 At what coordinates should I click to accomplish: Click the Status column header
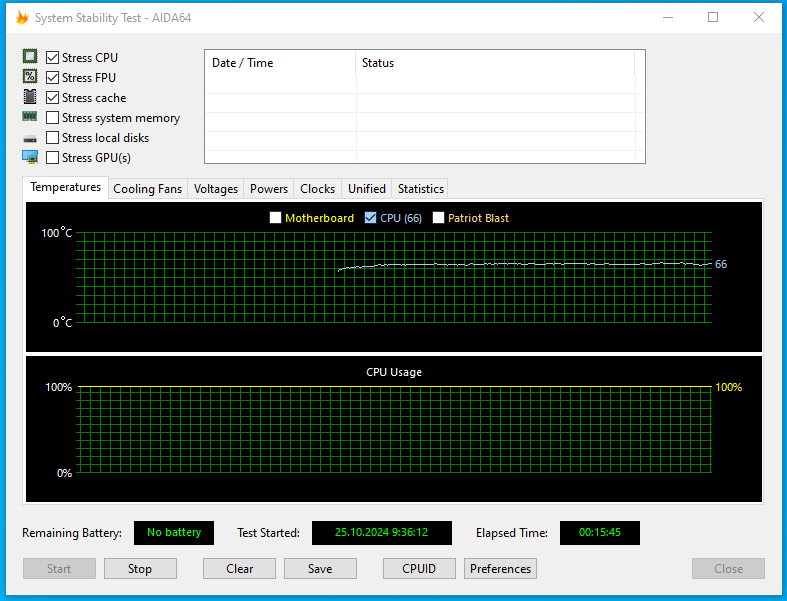tap(495, 63)
